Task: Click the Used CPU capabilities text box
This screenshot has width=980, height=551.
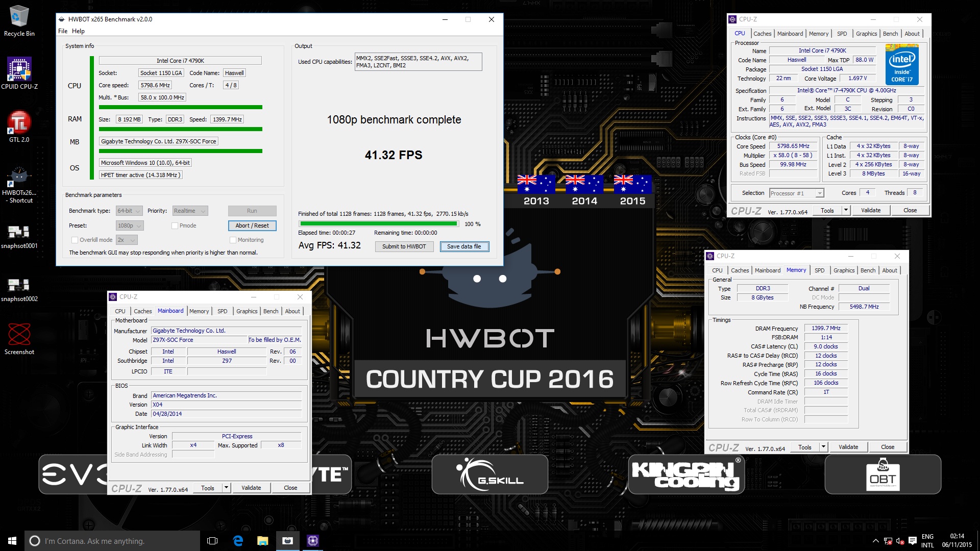Action: click(418, 62)
